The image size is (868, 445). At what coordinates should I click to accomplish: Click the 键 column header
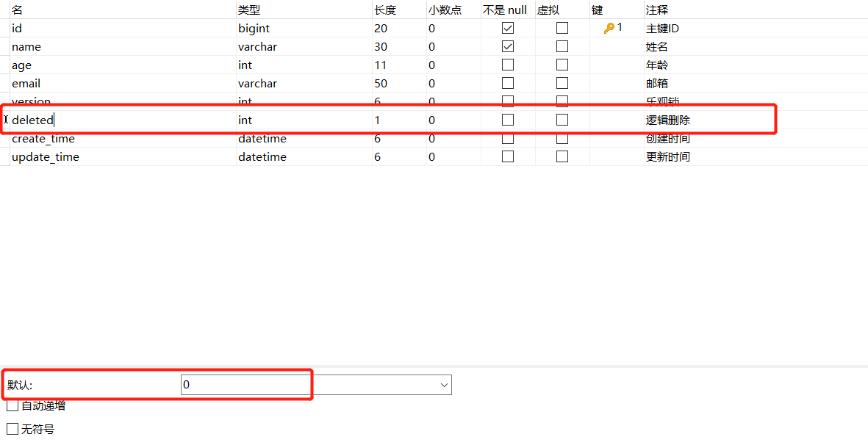(x=617, y=10)
